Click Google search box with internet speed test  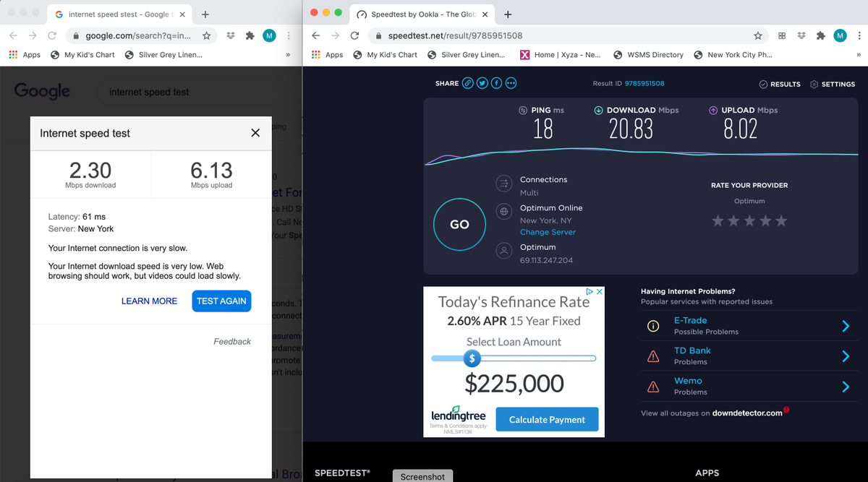[x=199, y=92]
